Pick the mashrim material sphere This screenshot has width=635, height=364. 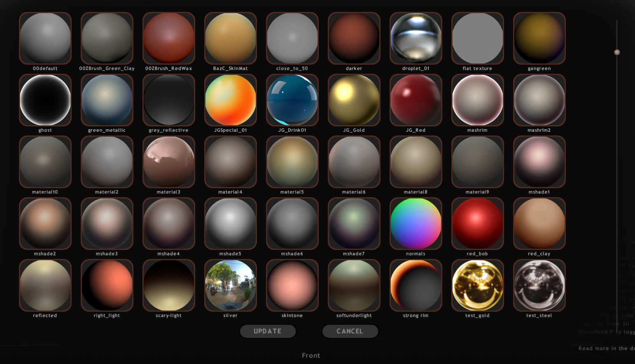click(x=478, y=100)
